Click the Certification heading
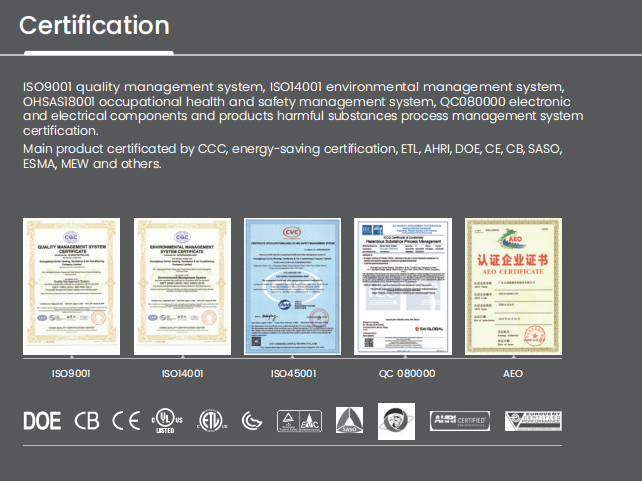Viewport: 642px width, 481px height. pos(94,25)
